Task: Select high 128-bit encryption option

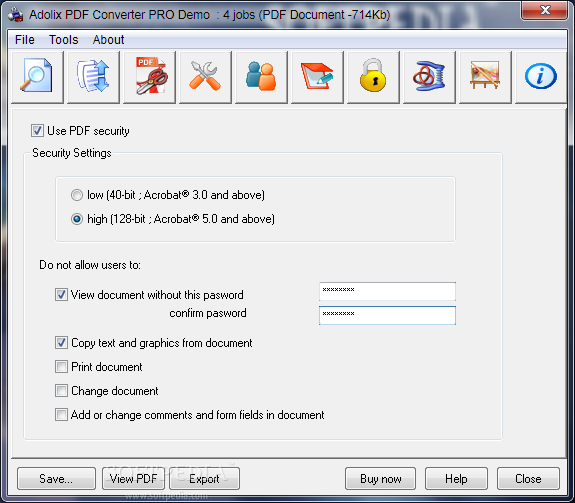Action: 77,219
